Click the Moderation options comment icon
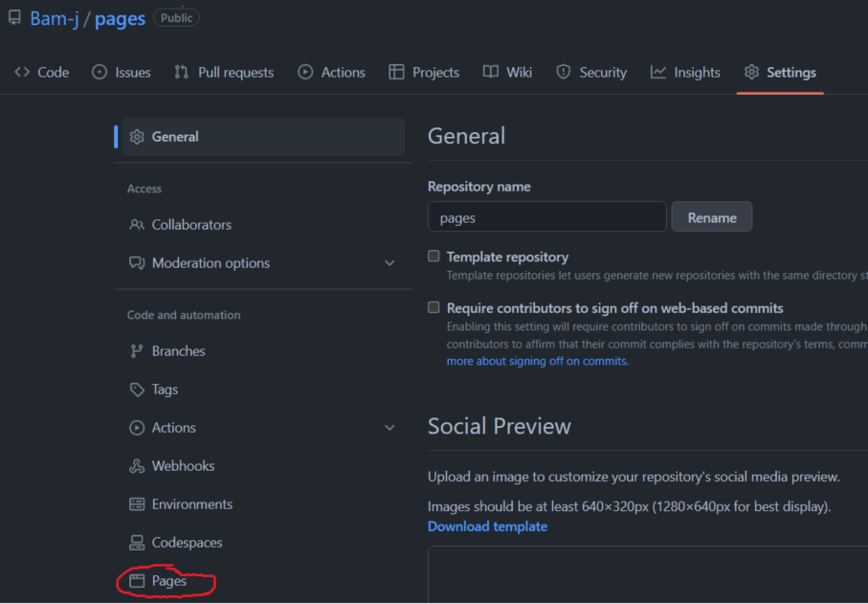This screenshot has height=604, width=868. [137, 263]
